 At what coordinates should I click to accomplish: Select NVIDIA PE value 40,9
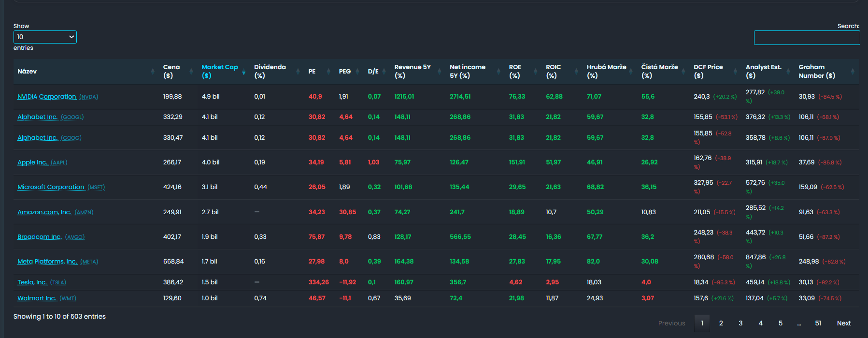click(315, 97)
